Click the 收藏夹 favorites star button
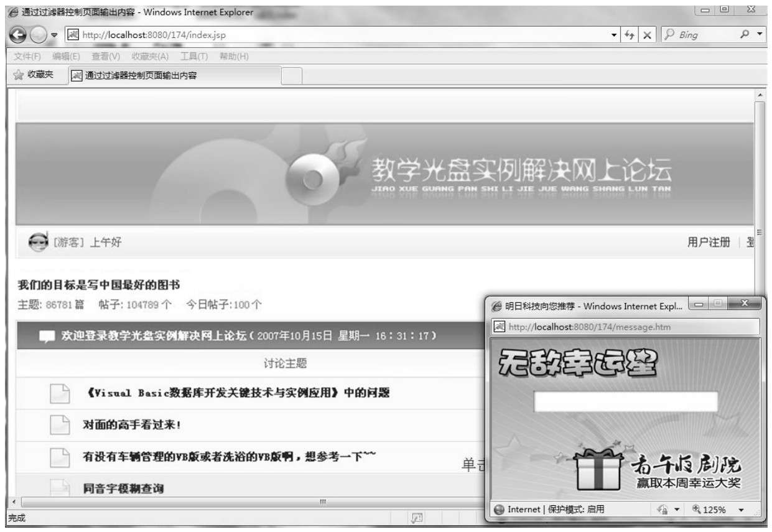 pos(34,75)
